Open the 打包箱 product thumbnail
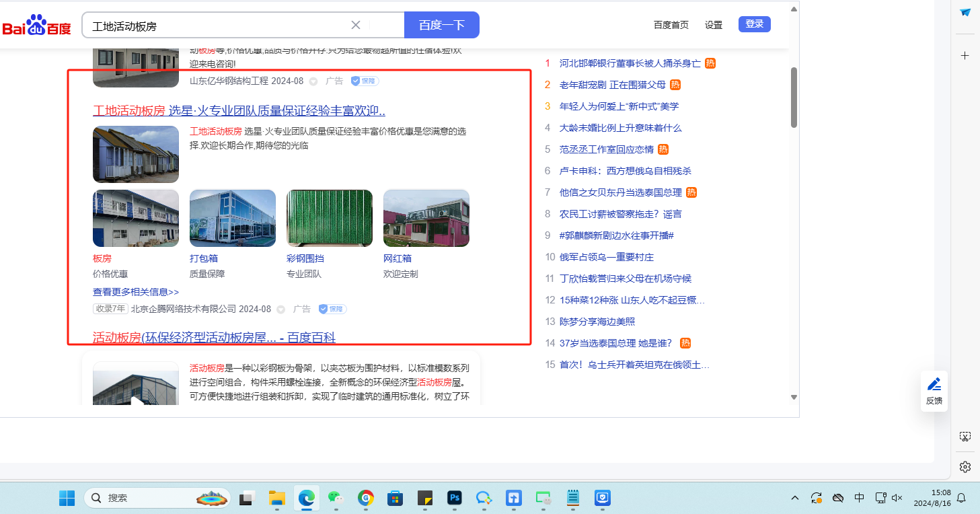This screenshot has height=514, width=980. [x=233, y=219]
